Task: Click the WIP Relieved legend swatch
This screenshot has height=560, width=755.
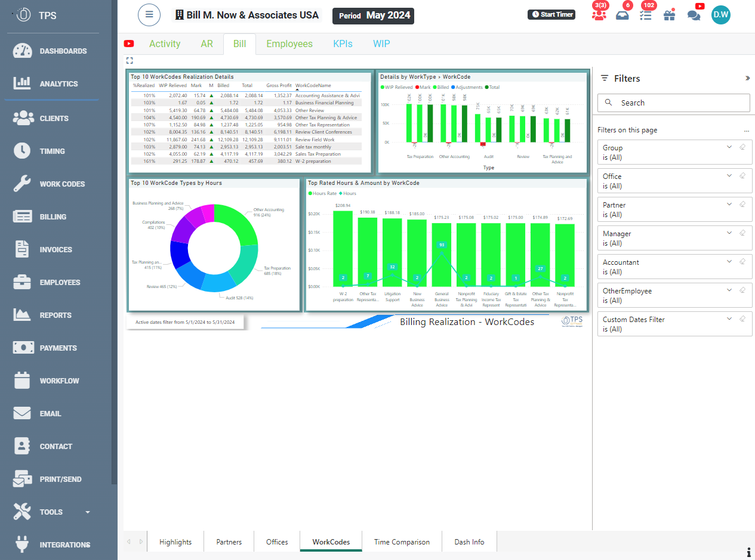Action: (383, 87)
